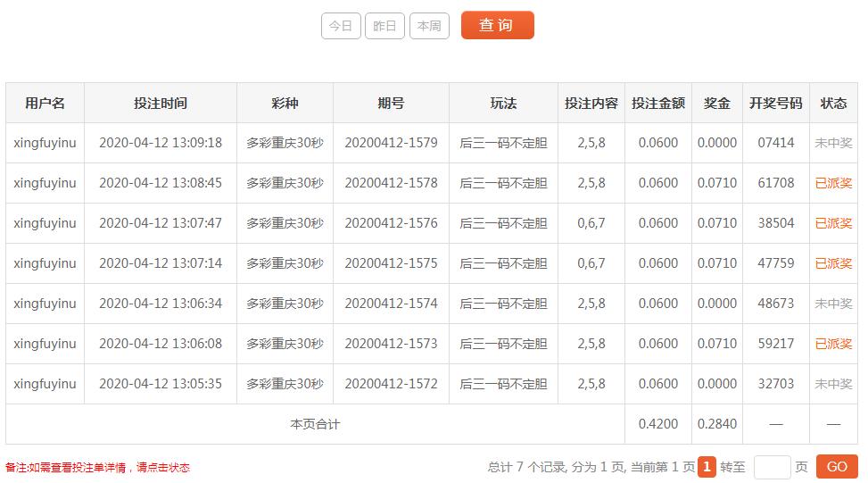
Task: Click the 状态 column header
Action: pyautogui.click(x=833, y=103)
